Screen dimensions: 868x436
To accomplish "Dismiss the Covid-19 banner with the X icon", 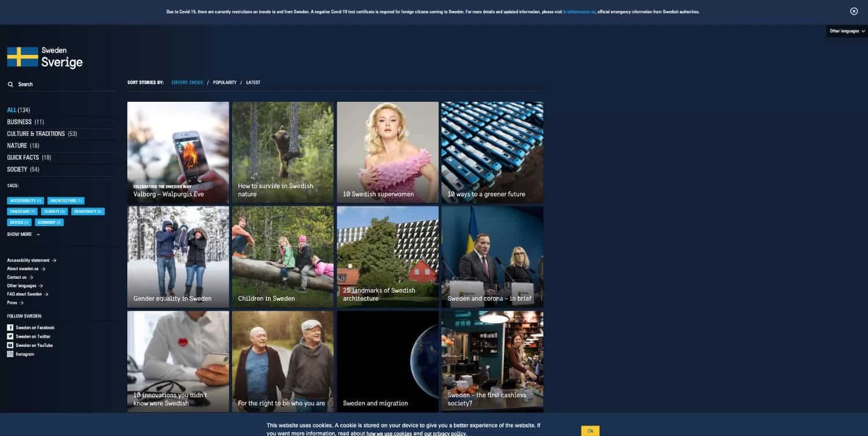I will [x=854, y=11].
